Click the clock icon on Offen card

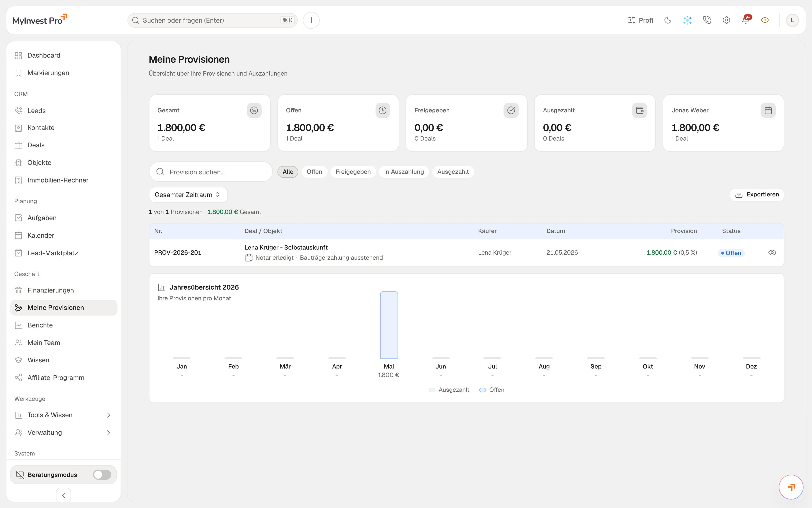point(383,110)
